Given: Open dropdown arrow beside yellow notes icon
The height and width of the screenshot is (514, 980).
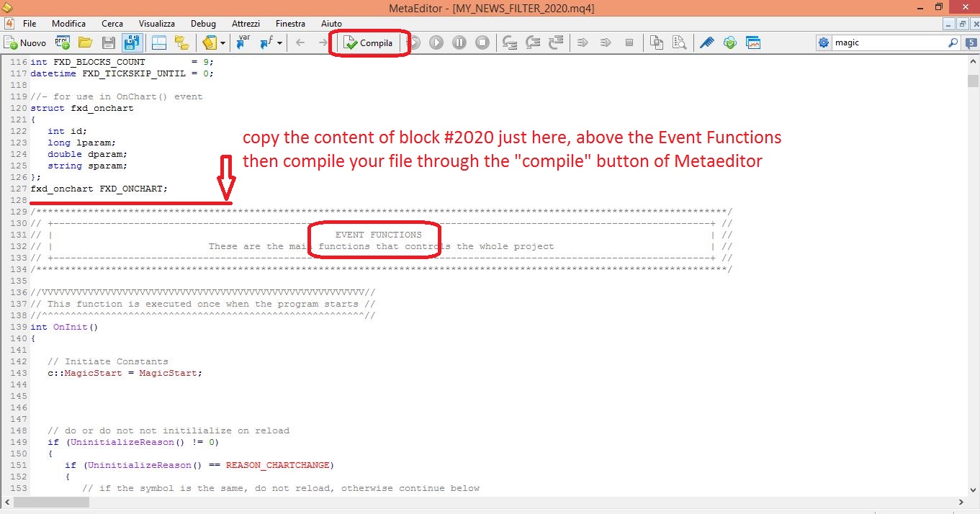Looking at the screenshot, I should coord(222,43).
